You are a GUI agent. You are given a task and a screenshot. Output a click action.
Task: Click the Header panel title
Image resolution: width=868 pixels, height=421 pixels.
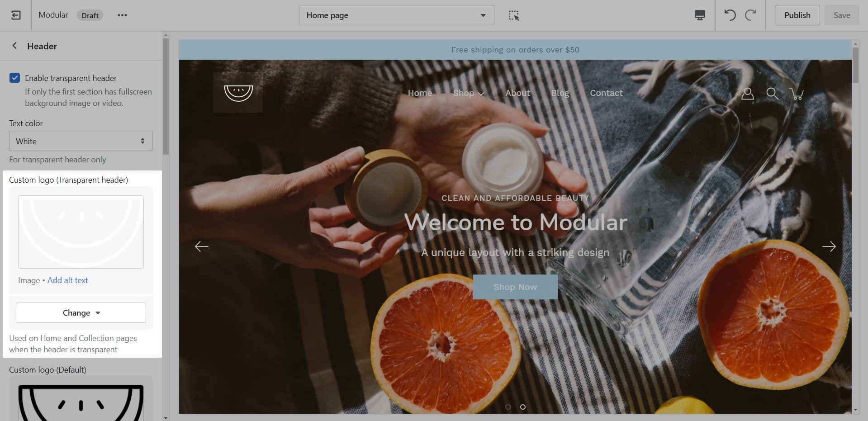click(x=42, y=46)
